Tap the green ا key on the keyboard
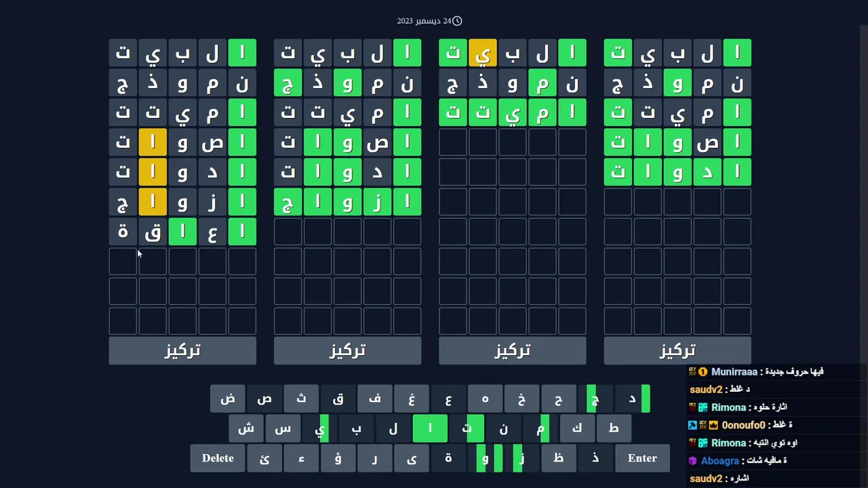868x488 pixels. [x=430, y=428]
